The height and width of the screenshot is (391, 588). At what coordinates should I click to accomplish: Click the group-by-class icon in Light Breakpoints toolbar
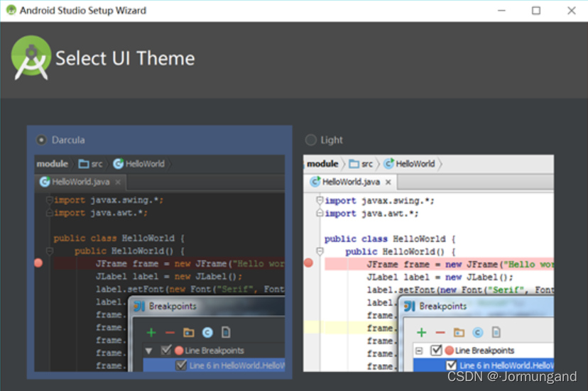477,333
